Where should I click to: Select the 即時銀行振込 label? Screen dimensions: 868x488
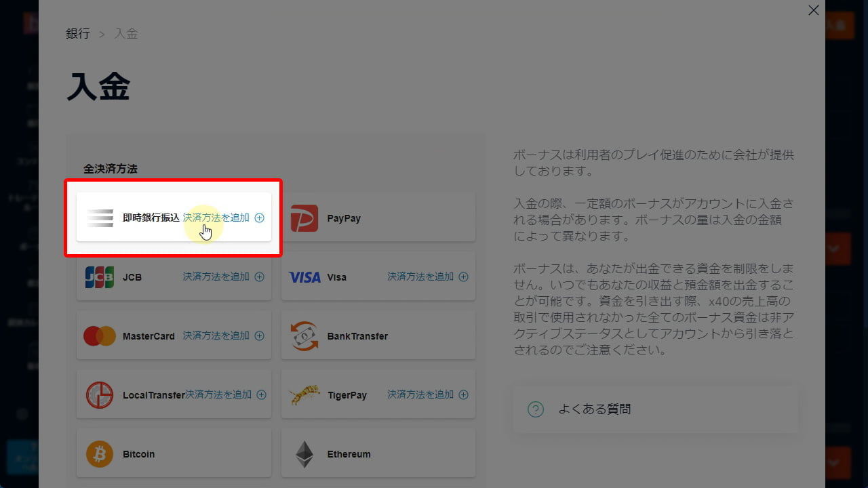tap(151, 218)
